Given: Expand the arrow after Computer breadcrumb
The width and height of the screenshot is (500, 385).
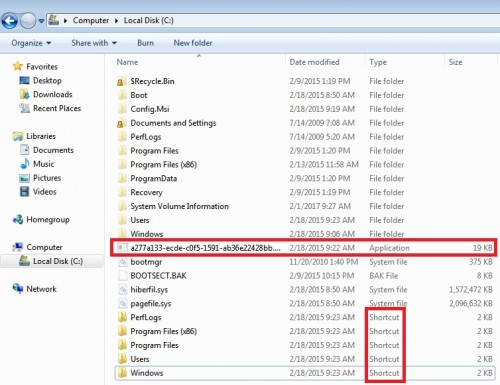Looking at the screenshot, I should point(116,21).
